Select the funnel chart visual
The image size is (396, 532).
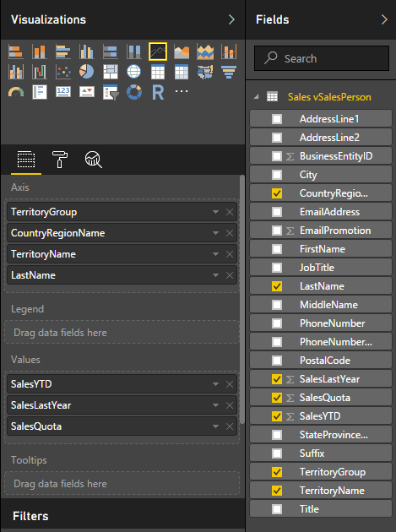pyautogui.click(x=229, y=72)
